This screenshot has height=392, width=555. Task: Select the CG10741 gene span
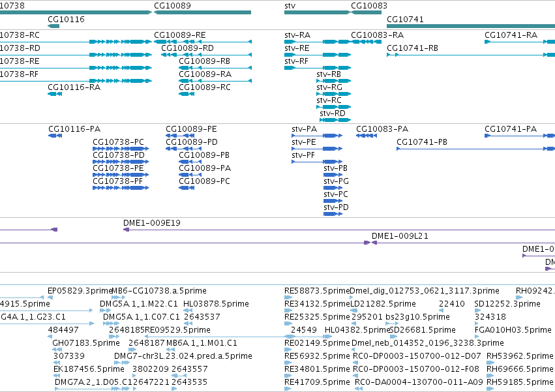tap(471, 26)
